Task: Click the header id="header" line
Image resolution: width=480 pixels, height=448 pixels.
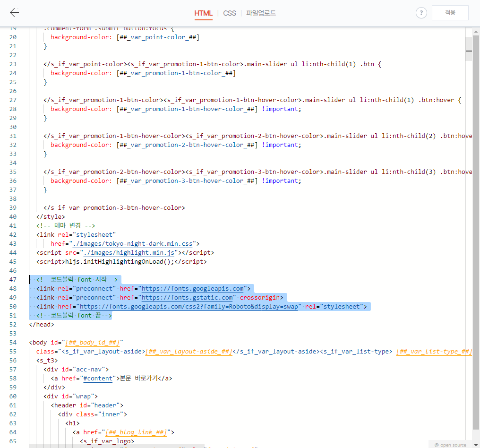Action: click(87, 405)
